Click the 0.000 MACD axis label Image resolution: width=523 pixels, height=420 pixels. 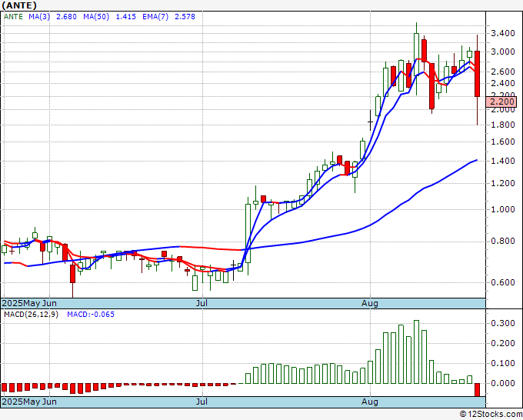503,383
